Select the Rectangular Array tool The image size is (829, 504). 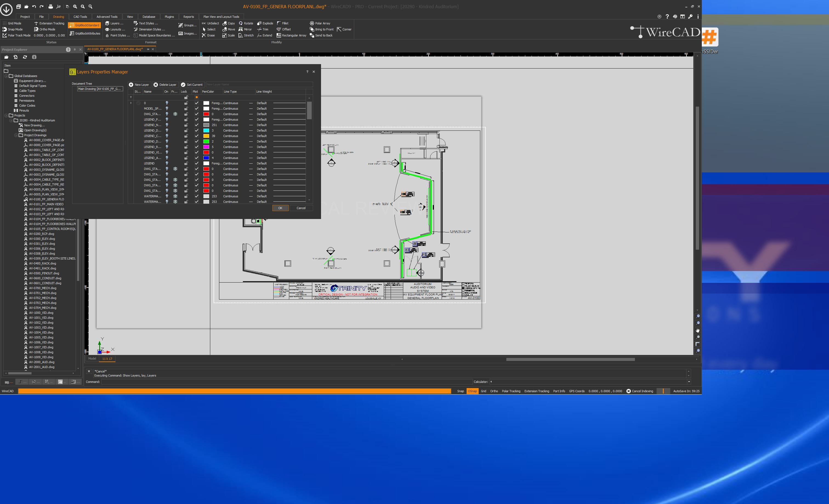[291, 35]
